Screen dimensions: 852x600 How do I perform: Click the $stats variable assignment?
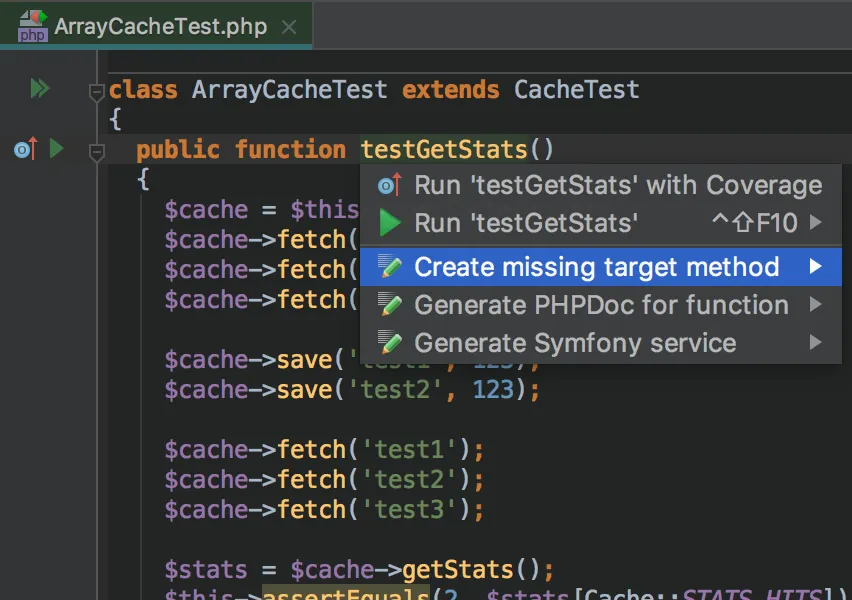(206, 570)
